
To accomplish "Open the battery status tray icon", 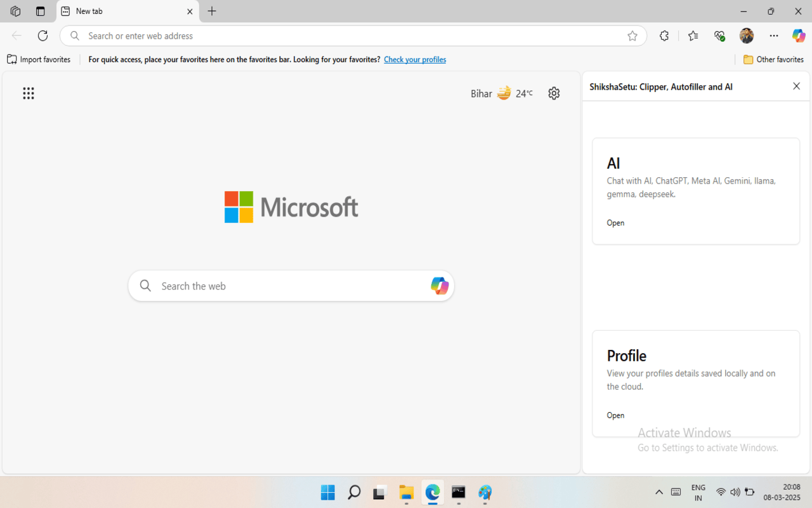I will [750, 492].
